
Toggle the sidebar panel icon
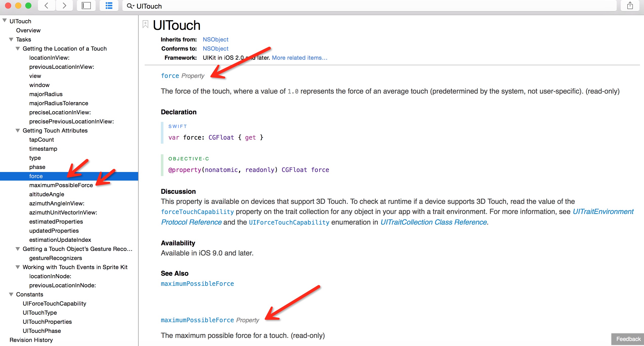pyautogui.click(x=86, y=6)
